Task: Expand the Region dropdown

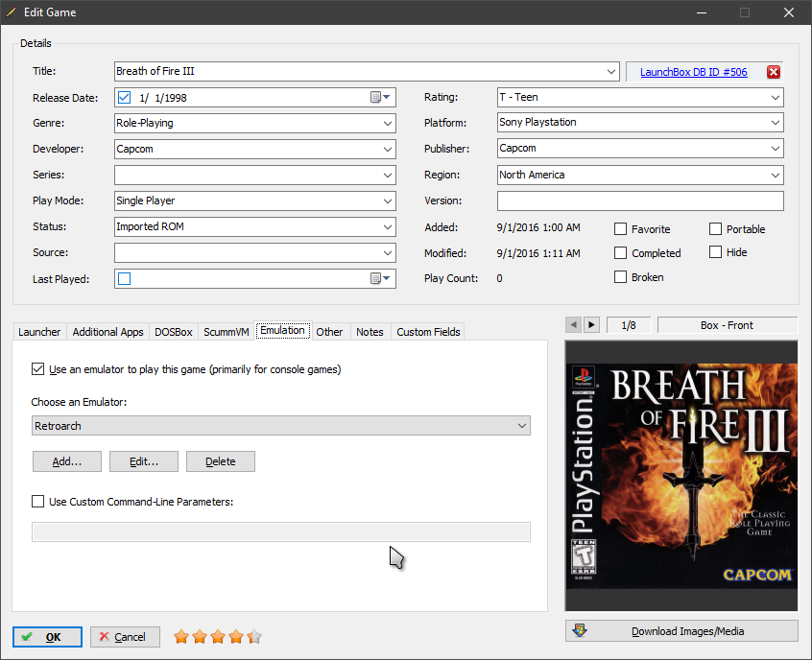Action: [776, 175]
